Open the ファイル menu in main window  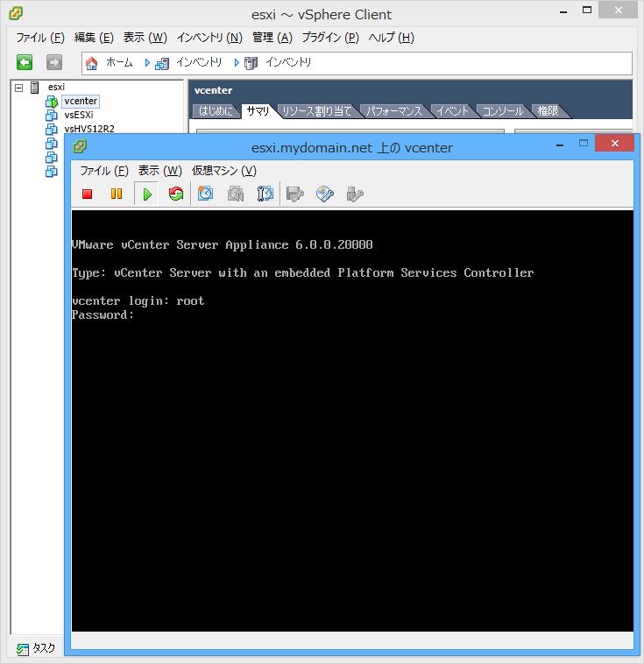coord(40,38)
